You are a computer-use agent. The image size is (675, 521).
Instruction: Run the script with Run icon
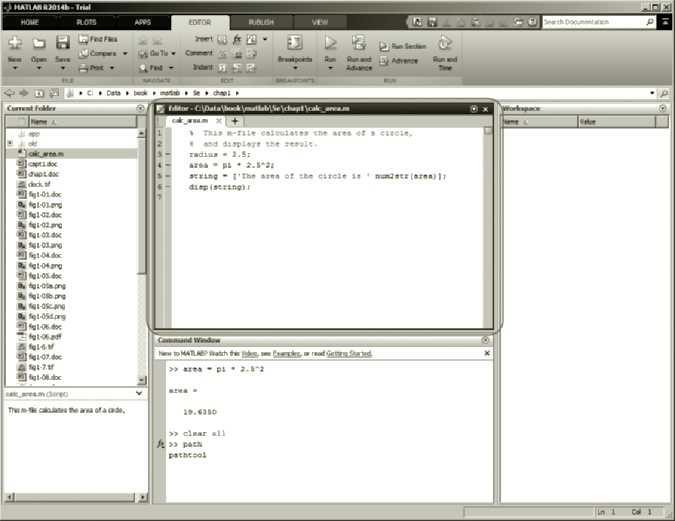point(330,43)
